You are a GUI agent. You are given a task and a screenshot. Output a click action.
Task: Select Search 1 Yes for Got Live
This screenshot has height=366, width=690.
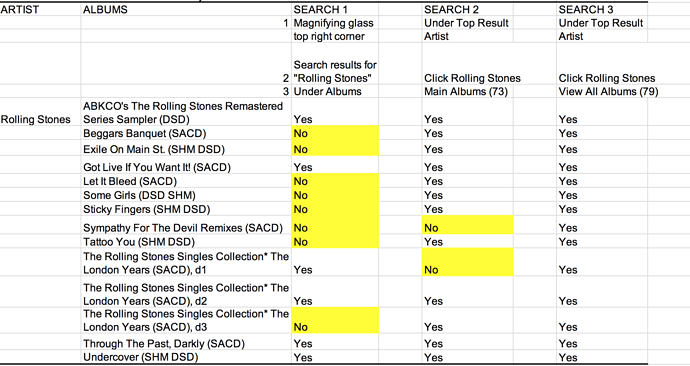point(335,165)
